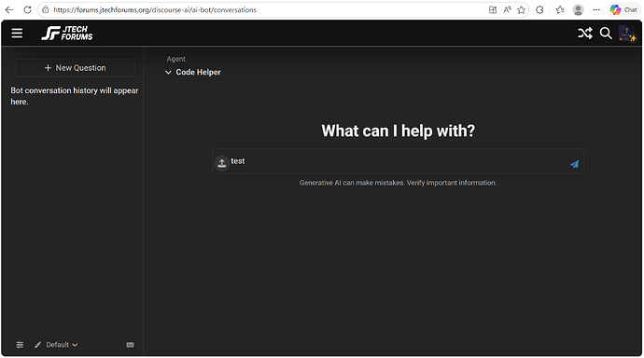Click the 'What can I help with?' heading
Viewport: 644px width, 358px height.
398,131
